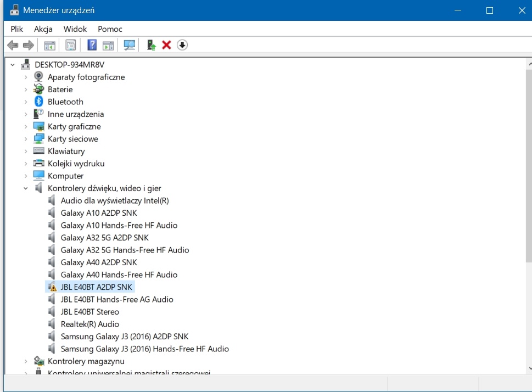This screenshot has width=532, height=392.
Task: Click the DESKTOP-934MR8V computer icon
Action: coord(25,64)
